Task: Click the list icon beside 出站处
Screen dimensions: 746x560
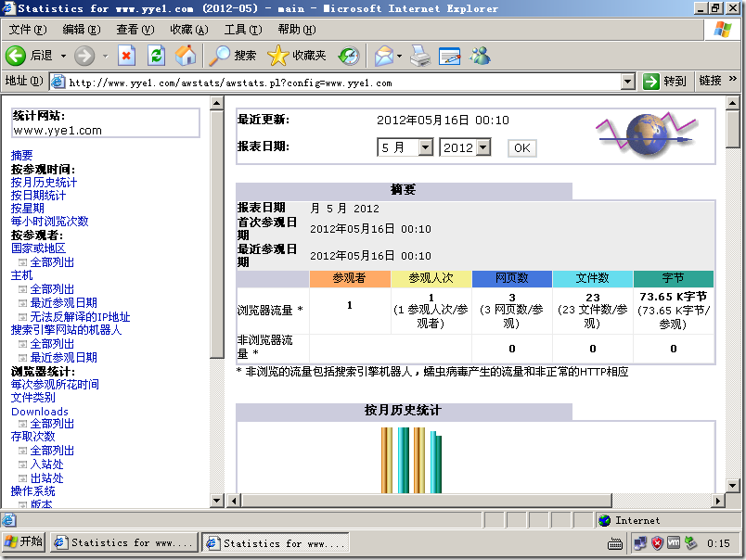Action: 22,478
